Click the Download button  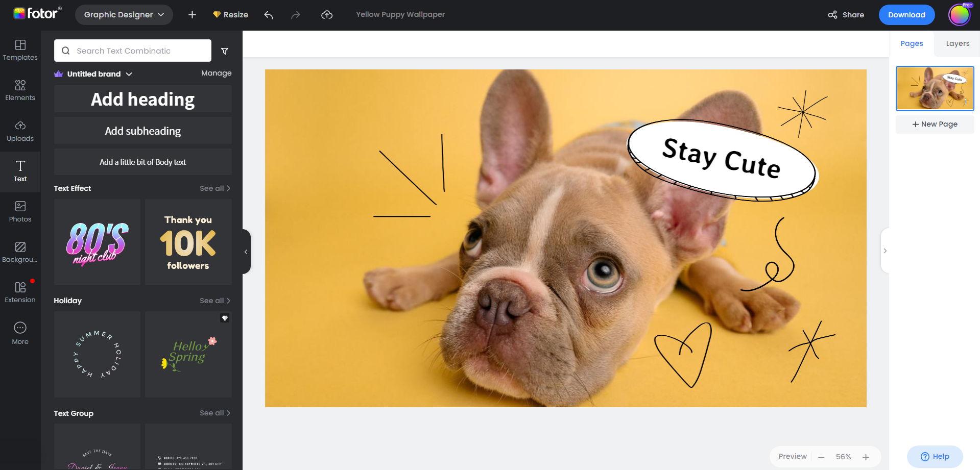point(906,15)
